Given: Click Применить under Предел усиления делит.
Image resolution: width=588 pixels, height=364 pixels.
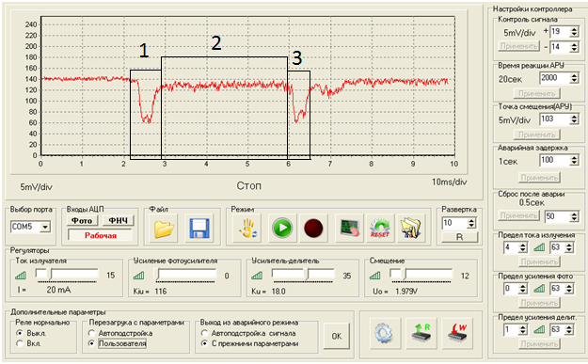Looking at the screenshot, I should point(539,344).
